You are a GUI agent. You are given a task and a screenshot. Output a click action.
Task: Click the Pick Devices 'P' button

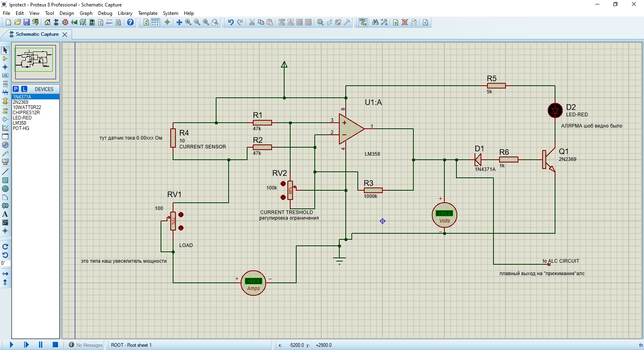pos(16,89)
